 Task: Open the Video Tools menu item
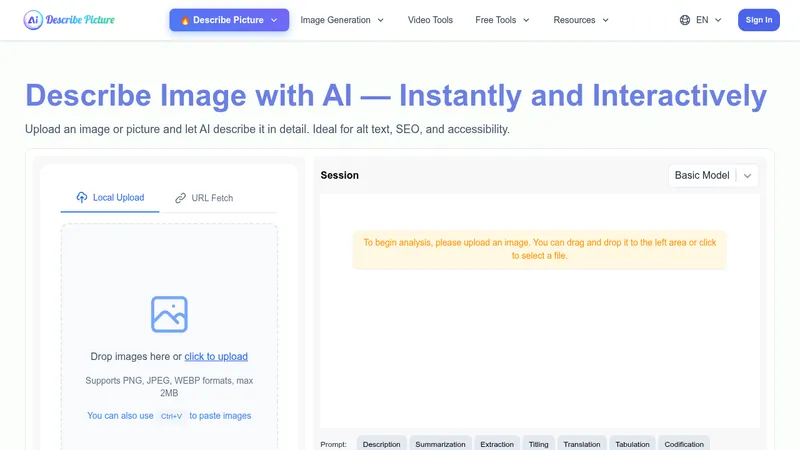[430, 20]
